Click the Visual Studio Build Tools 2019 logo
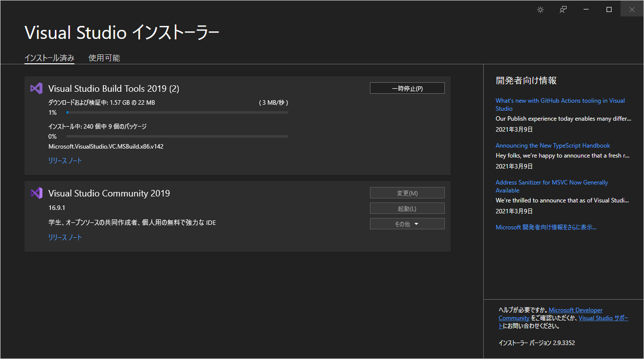This screenshot has height=359, width=644. (x=36, y=88)
